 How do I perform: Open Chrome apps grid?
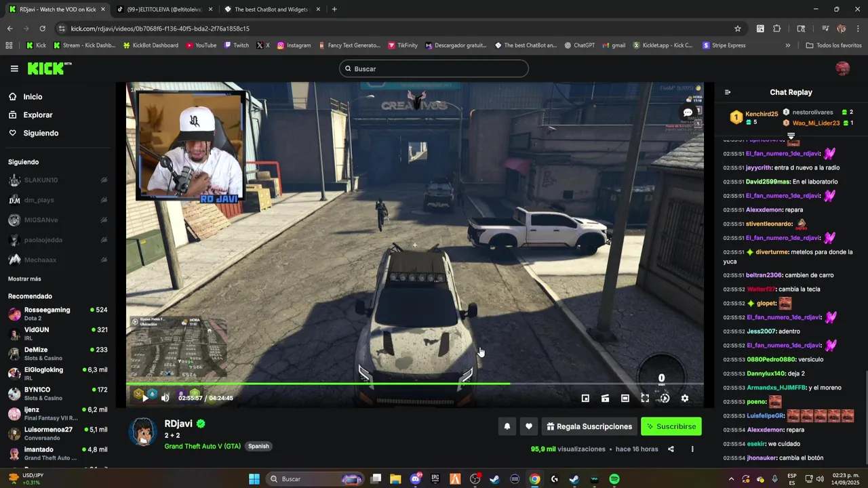(x=9, y=45)
